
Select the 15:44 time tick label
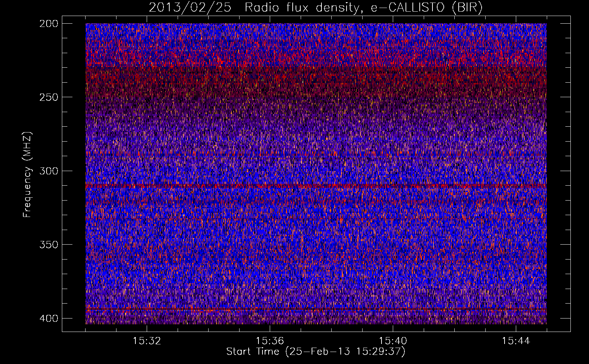[x=516, y=341]
